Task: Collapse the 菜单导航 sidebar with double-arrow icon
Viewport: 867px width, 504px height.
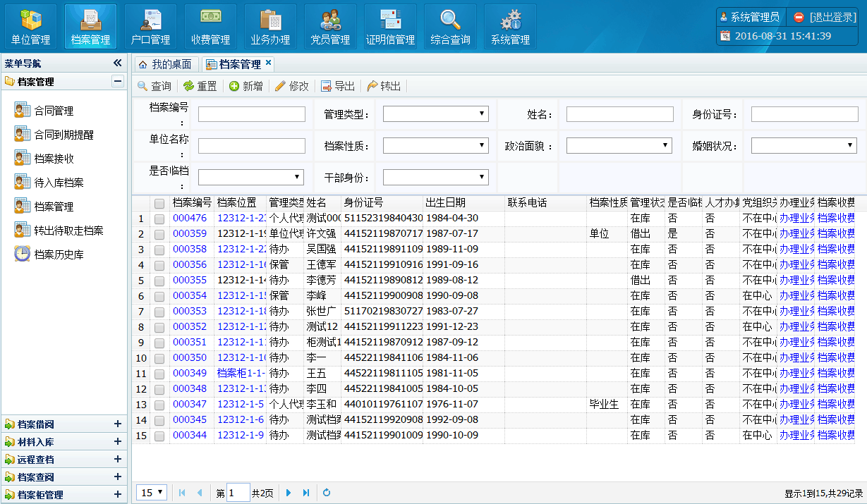Action: point(118,63)
